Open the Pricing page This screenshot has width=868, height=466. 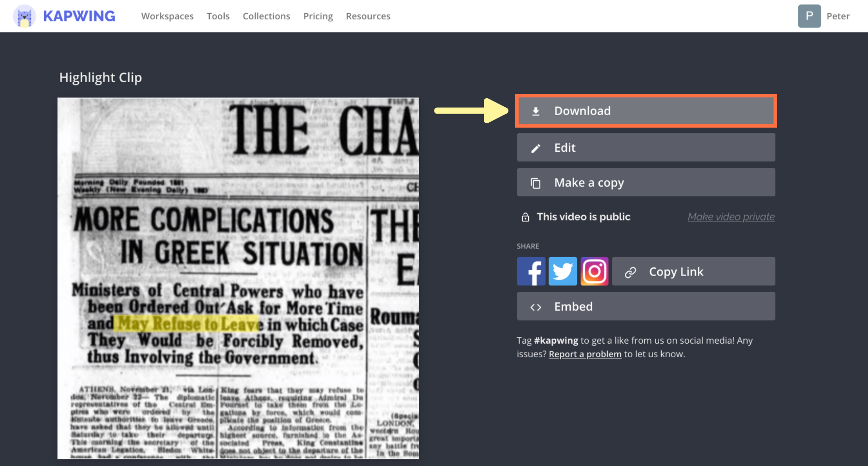tap(318, 16)
